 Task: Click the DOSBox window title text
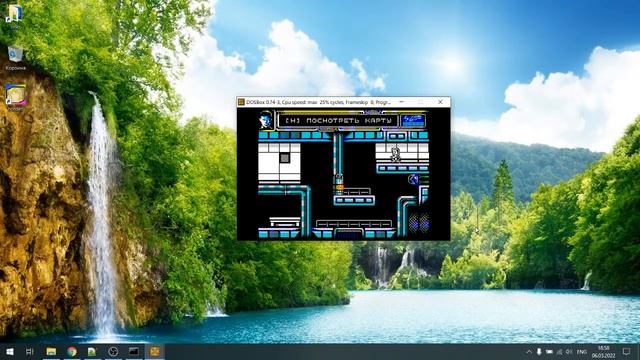tap(318, 102)
